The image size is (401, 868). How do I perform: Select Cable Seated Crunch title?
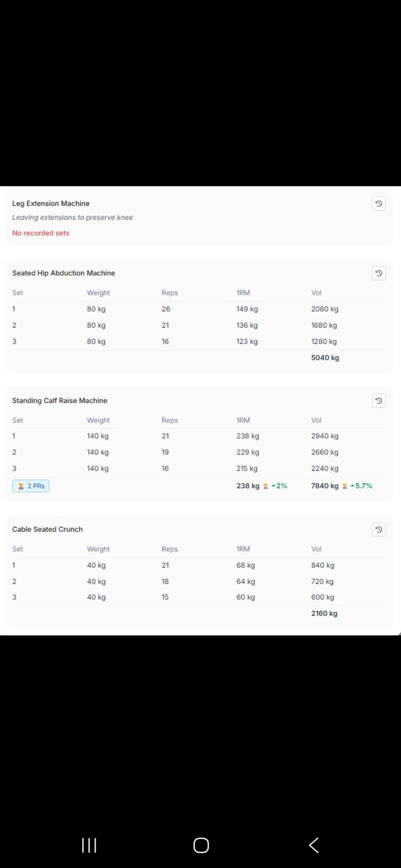[x=48, y=529]
